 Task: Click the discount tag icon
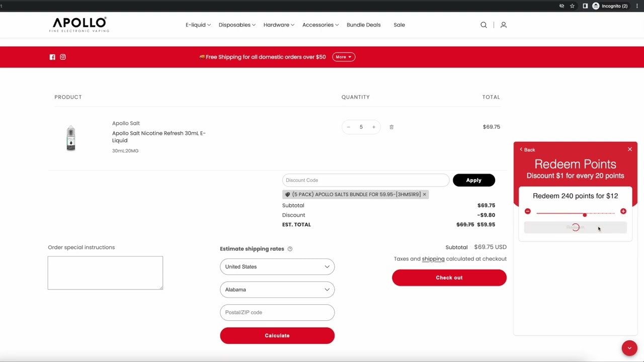click(288, 195)
